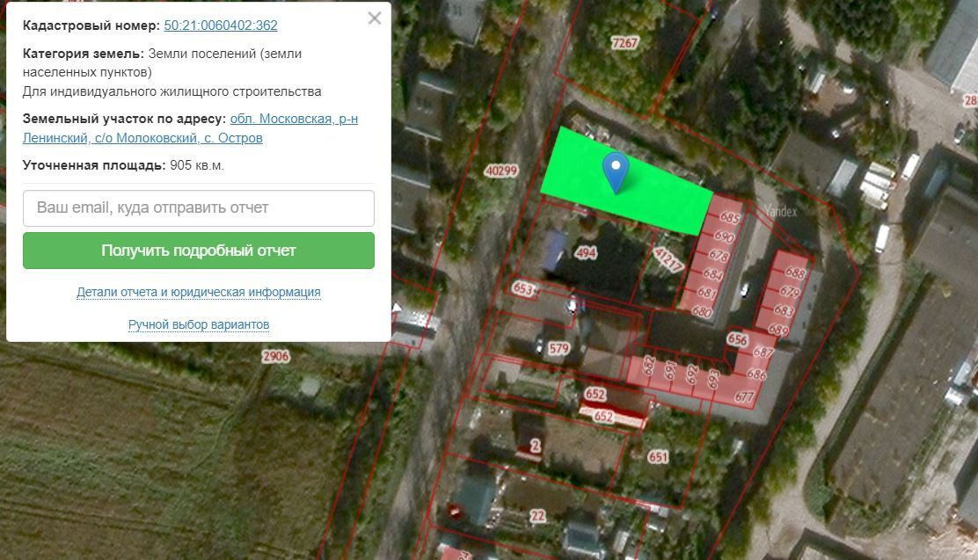Select parcel labeled 651 on map
Image resolution: width=978 pixels, height=560 pixels.
(658, 457)
